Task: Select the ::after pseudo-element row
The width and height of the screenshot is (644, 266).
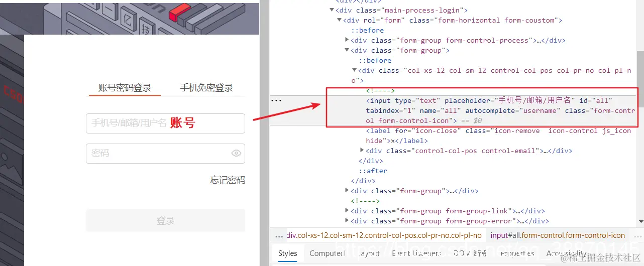Action: 373,171
